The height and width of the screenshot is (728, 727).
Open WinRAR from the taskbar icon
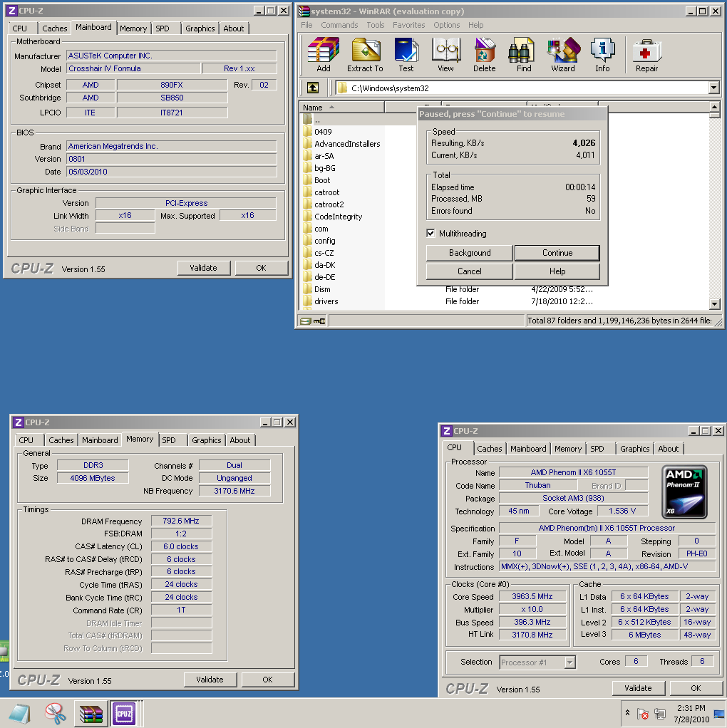point(91,714)
